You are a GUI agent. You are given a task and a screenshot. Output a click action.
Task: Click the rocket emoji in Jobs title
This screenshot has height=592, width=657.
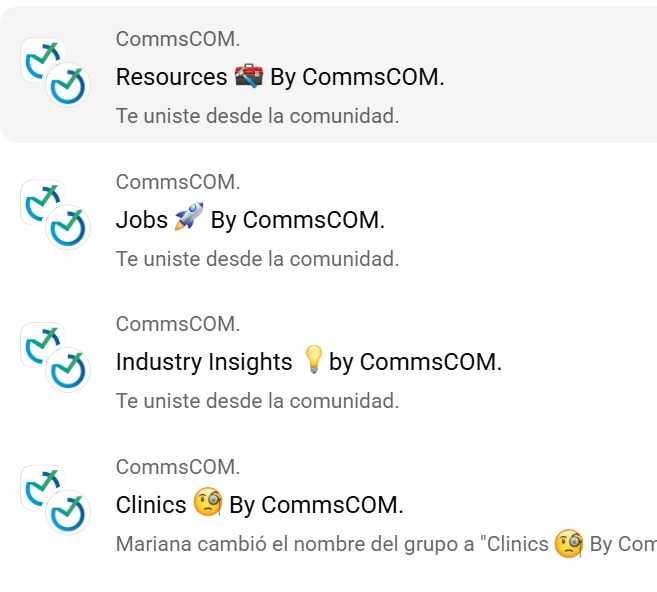tap(189, 218)
